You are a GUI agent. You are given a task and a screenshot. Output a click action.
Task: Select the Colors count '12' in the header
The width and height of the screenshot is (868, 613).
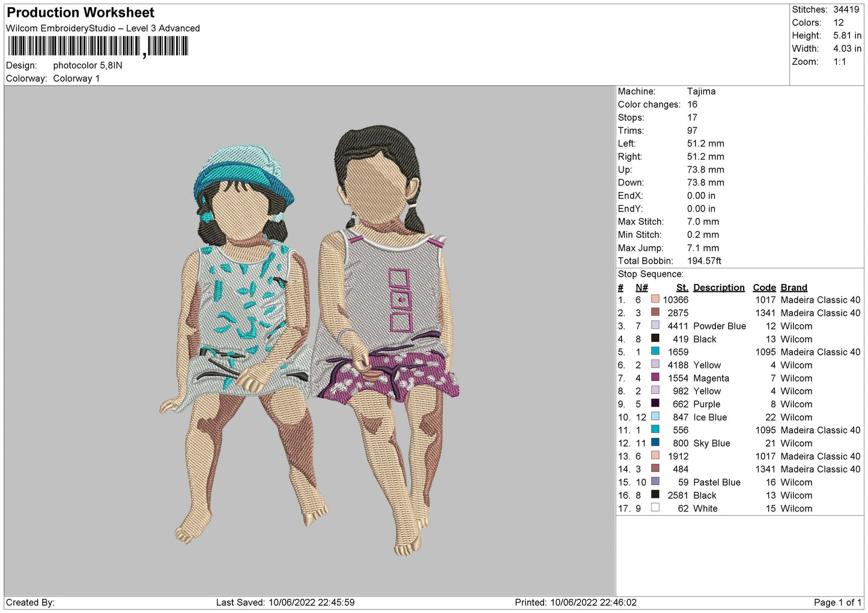click(839, 23)
